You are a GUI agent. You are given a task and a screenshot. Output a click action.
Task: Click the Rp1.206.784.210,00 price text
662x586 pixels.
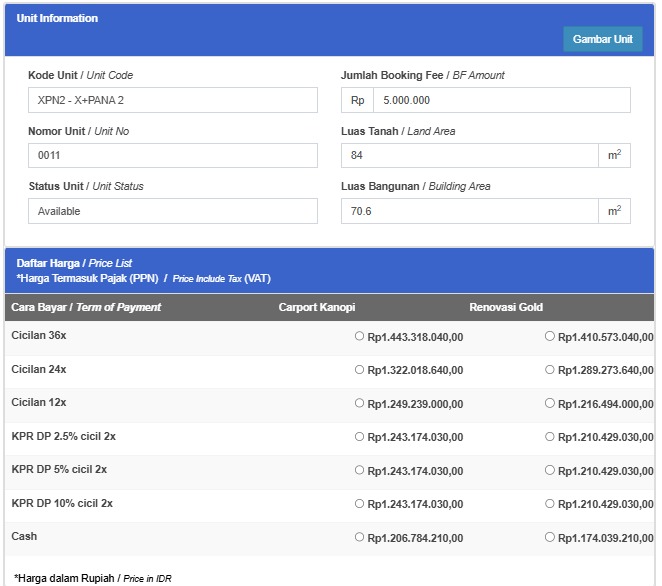coord(415,538)
